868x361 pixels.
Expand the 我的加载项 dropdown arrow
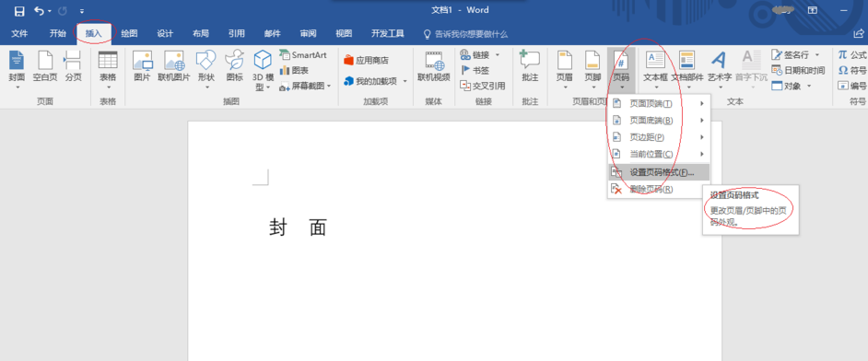coord(405,81)
